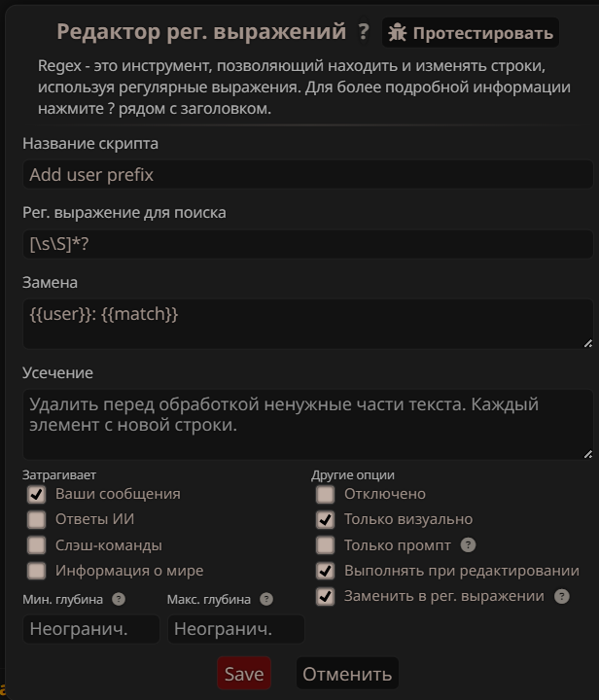Open help for Мин. глубина

point(119,600)
